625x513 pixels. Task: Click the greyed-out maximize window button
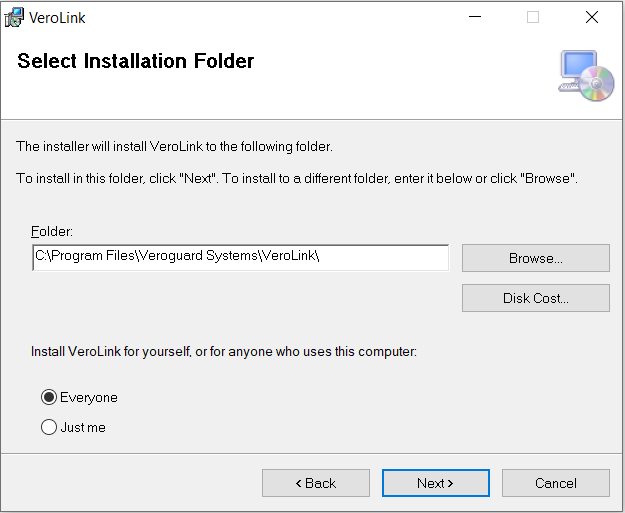coord(533,18)
